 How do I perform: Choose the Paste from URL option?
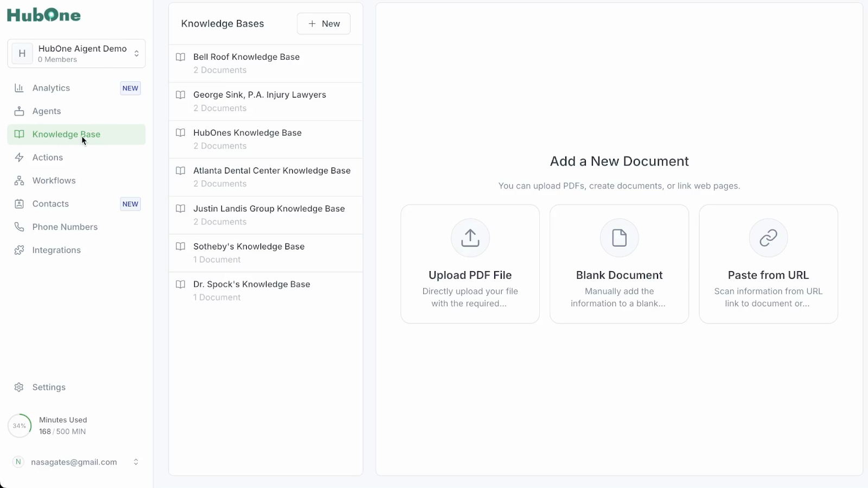pyautogui.click(x=768, y=264)
